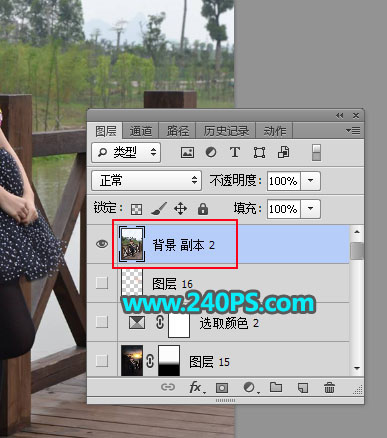
Task: Open the 类型 filter type dropdown
Action: [x=126, y=153]
